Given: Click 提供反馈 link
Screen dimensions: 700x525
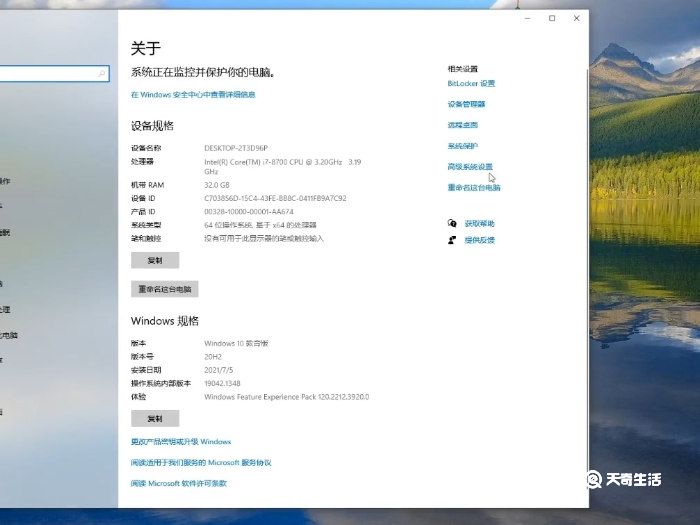Looking at the screenshot, I should pyautogui.click(x=479, y=240).
